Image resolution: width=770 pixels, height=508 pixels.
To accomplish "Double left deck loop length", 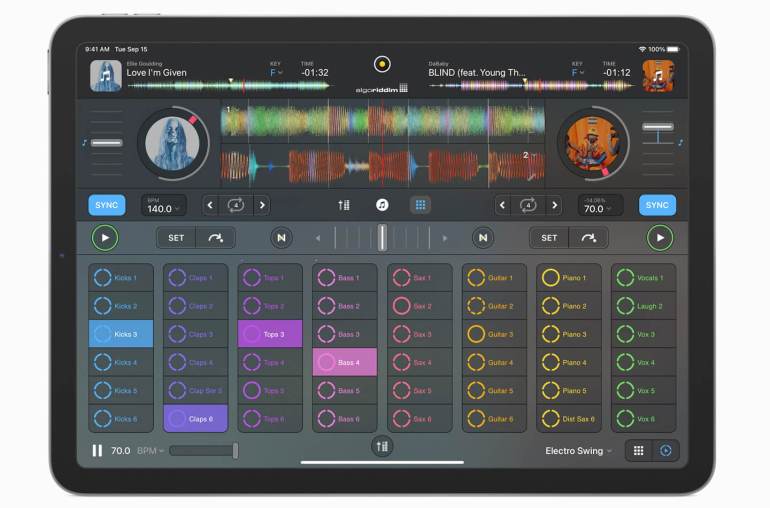I will tap(262, 205).
